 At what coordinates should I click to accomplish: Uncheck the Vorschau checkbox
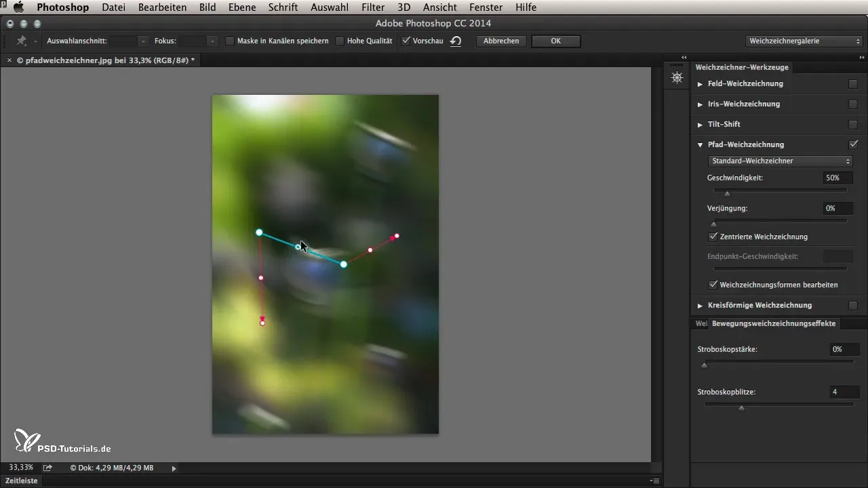(406, 41)
